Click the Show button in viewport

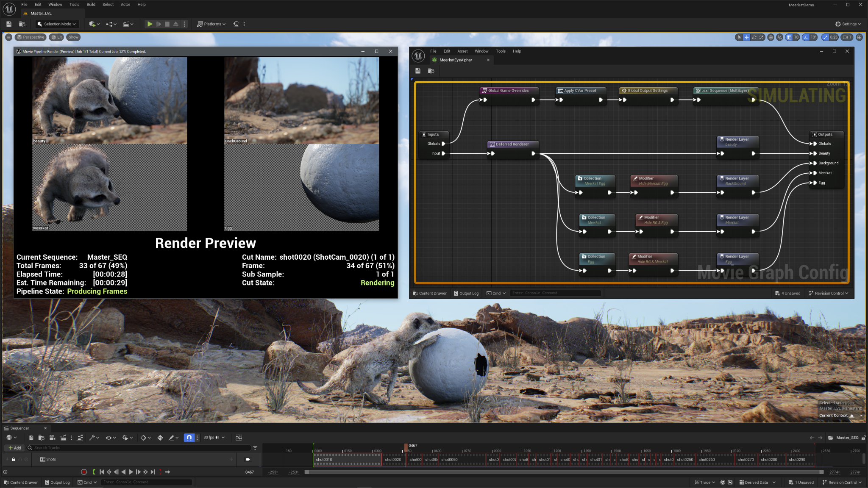click(x=73, y=37)
